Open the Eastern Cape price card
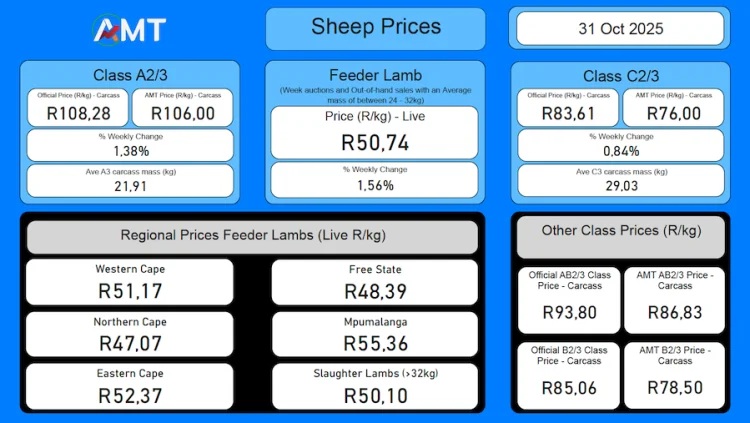 [x=130, y=387]
